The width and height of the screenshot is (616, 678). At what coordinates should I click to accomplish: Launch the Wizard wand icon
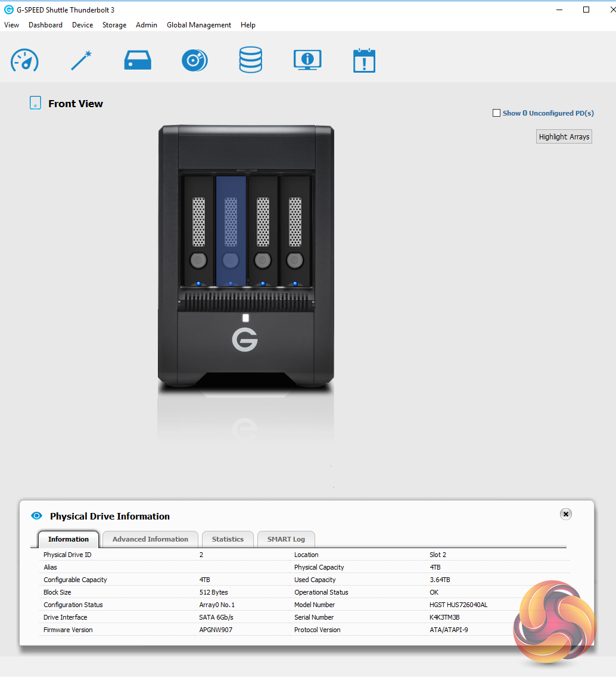pyautogui.click(x=81, y=60)
